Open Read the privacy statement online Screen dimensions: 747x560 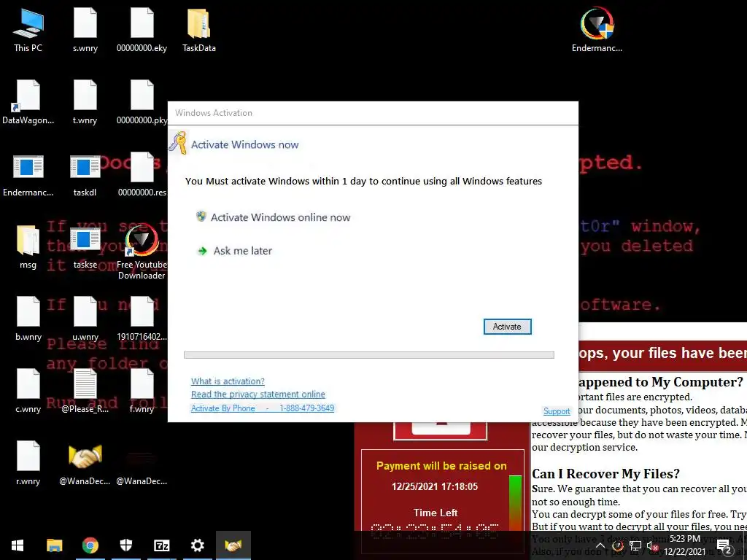pos(258,394)
